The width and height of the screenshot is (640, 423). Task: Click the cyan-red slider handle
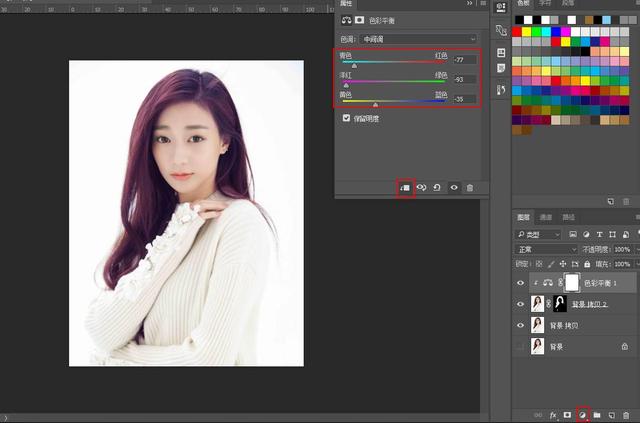[353, 65]
